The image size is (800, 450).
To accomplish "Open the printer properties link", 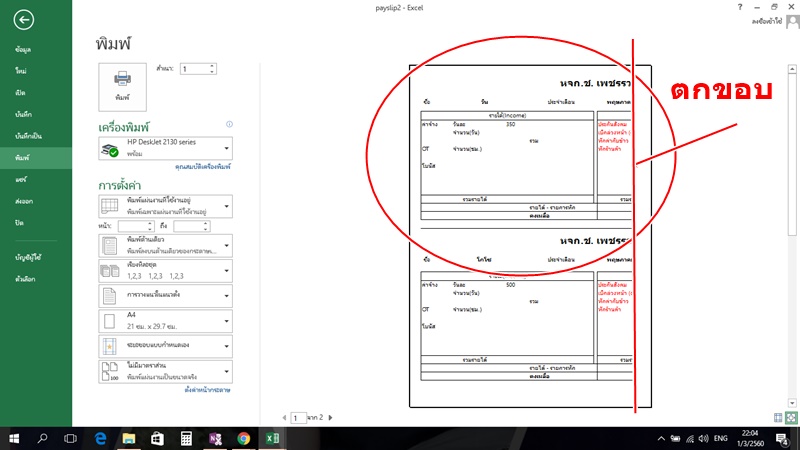I will (203, 167).
